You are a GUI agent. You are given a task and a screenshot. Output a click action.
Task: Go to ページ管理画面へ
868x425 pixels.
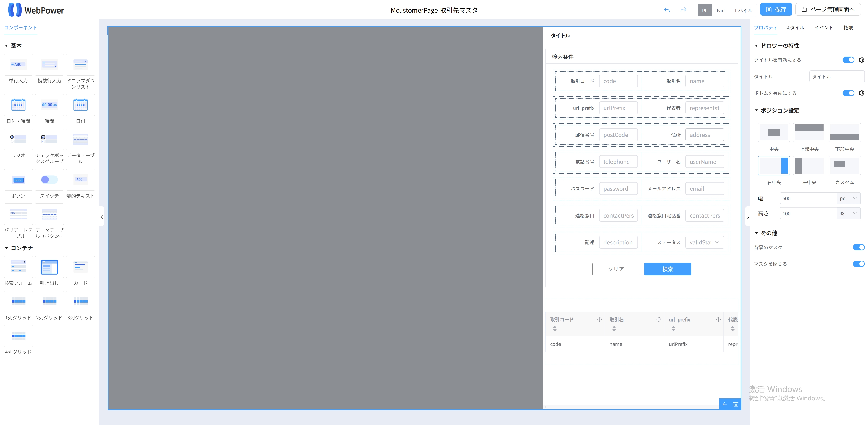click(x=828, y=10)
